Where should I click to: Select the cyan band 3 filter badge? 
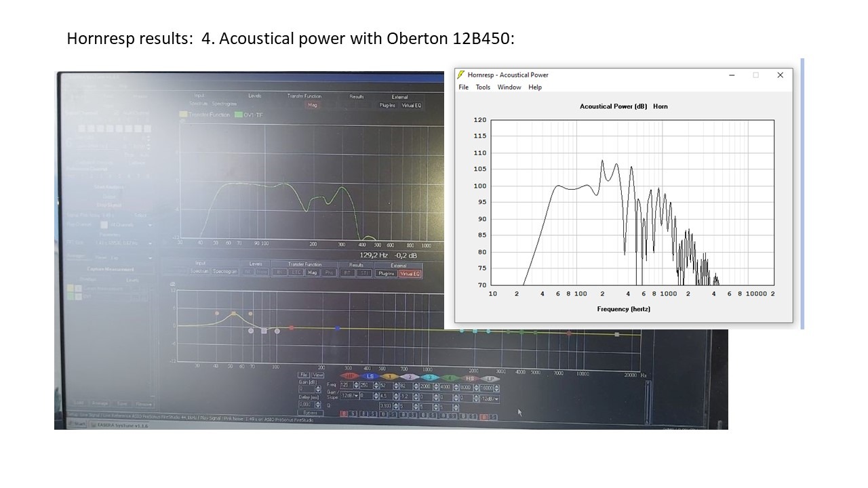point(430,376)
